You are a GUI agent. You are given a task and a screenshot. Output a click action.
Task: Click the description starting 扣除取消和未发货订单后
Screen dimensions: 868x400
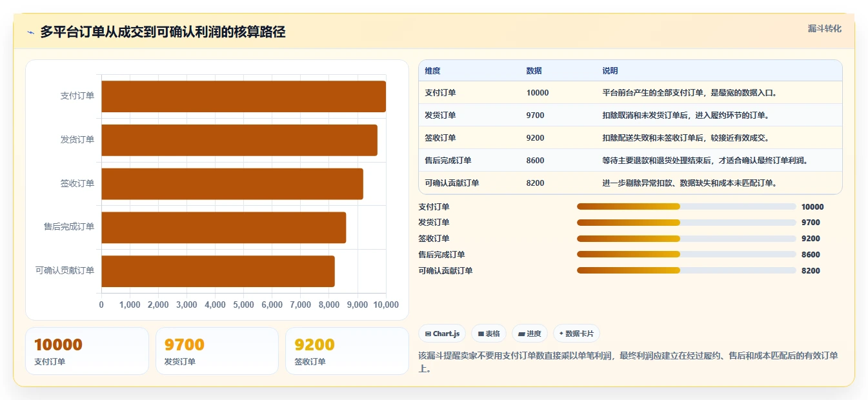(x=685, y=115)
